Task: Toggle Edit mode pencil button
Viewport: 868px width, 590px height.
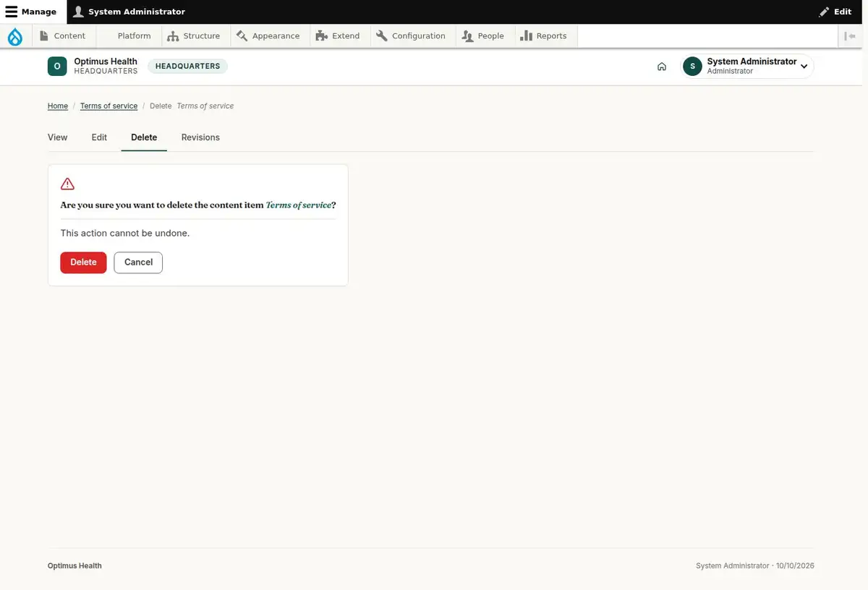Action: click(835, 12)
